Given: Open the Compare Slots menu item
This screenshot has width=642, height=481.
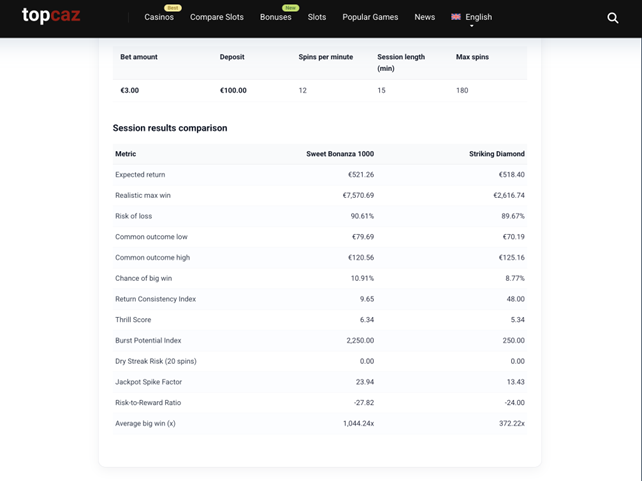Looking at the screenshot, I should pyautogui.click(x=217, y=17).
